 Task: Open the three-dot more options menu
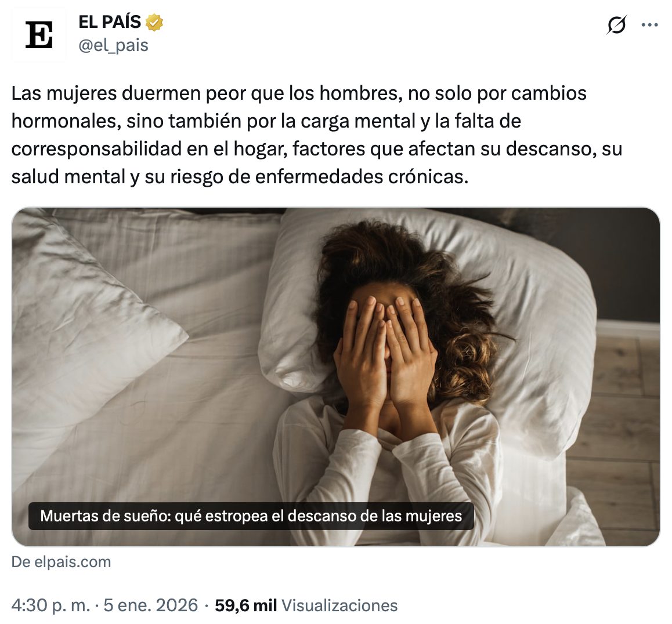tap(649, 25)
